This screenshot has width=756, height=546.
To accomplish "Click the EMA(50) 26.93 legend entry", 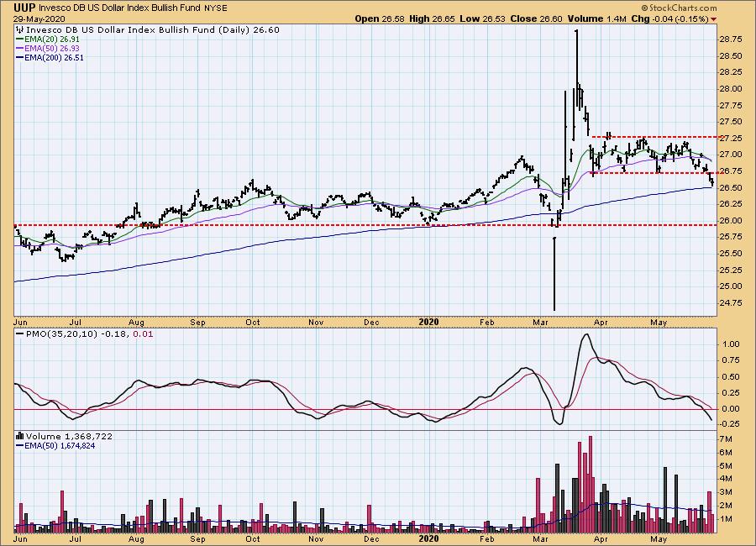I will click(x=51, y=48).
